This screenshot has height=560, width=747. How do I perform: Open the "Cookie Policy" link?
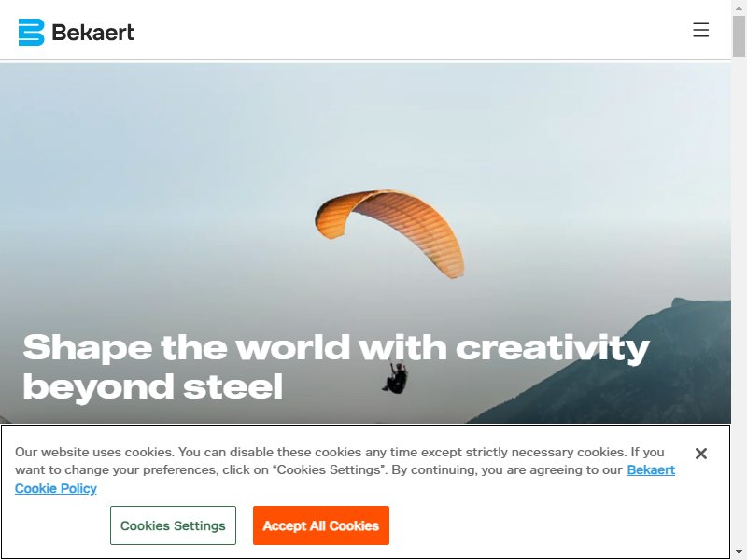coord(56,488)
